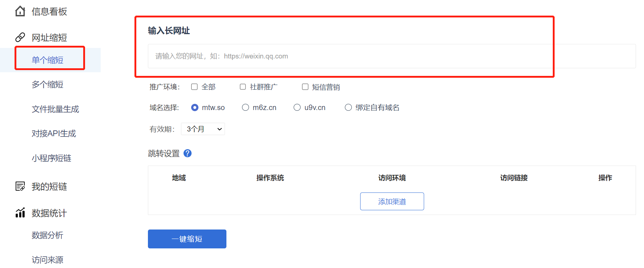Image resolution: width=644 pixels, height=268 pixels.
Task: Select the mtw.so domain radio button
Action: 195,107
